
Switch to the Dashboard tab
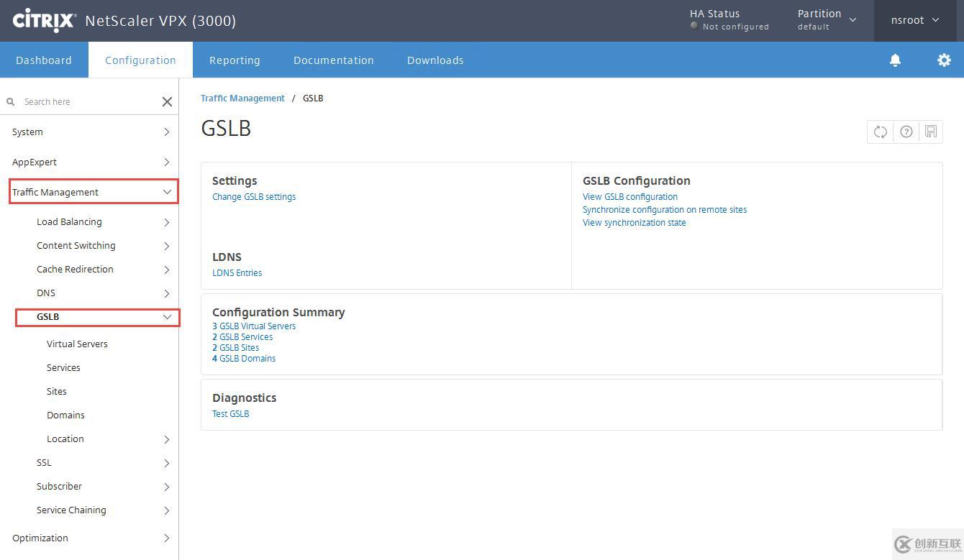pyautogui.click(x=44, y=60)
